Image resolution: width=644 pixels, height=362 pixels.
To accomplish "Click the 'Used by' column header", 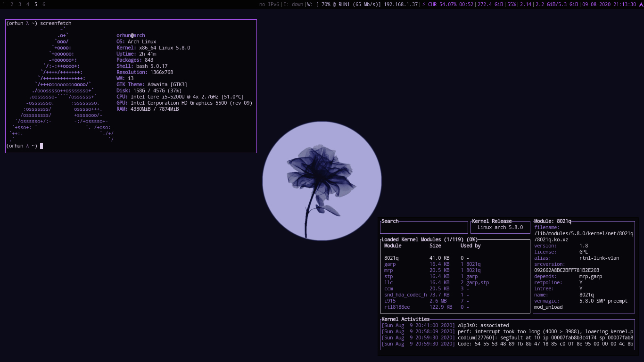I will coord(471,246).
